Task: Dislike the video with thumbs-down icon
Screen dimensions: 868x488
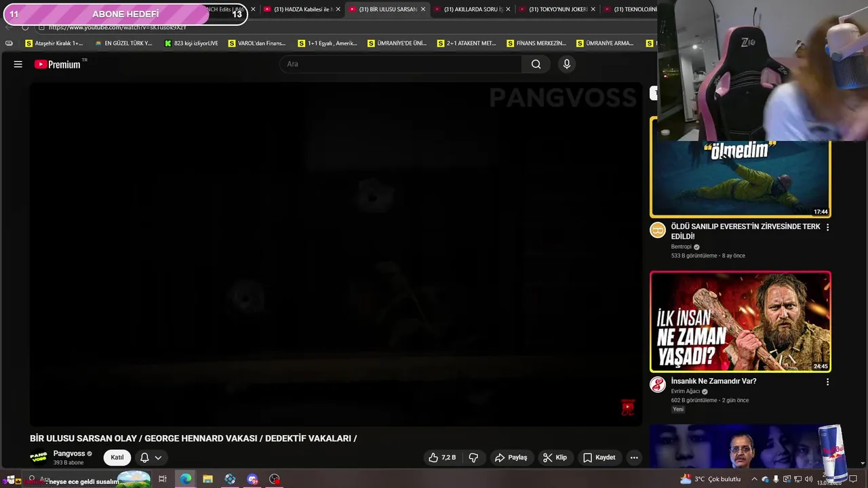Action: click(x=474, y=457)
